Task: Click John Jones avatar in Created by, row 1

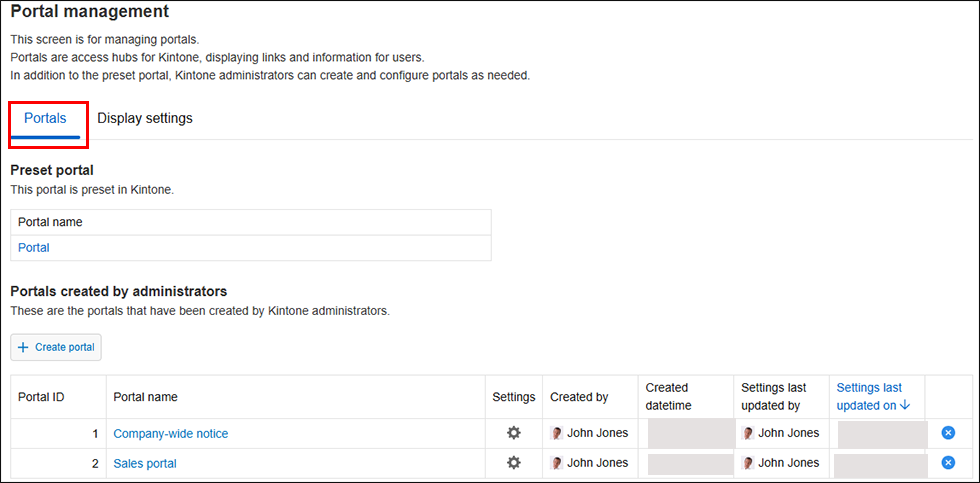Action: (x=557, y=433)
